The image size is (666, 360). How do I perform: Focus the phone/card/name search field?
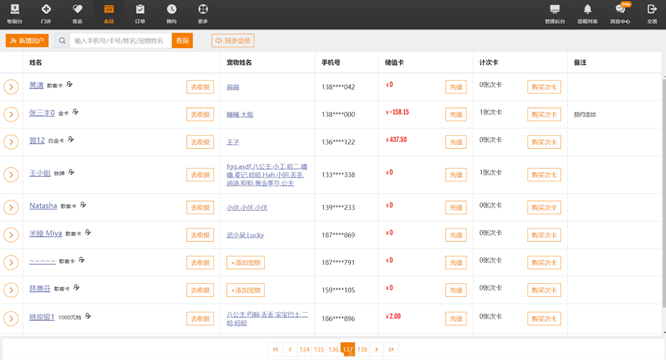tap(121, 41)
